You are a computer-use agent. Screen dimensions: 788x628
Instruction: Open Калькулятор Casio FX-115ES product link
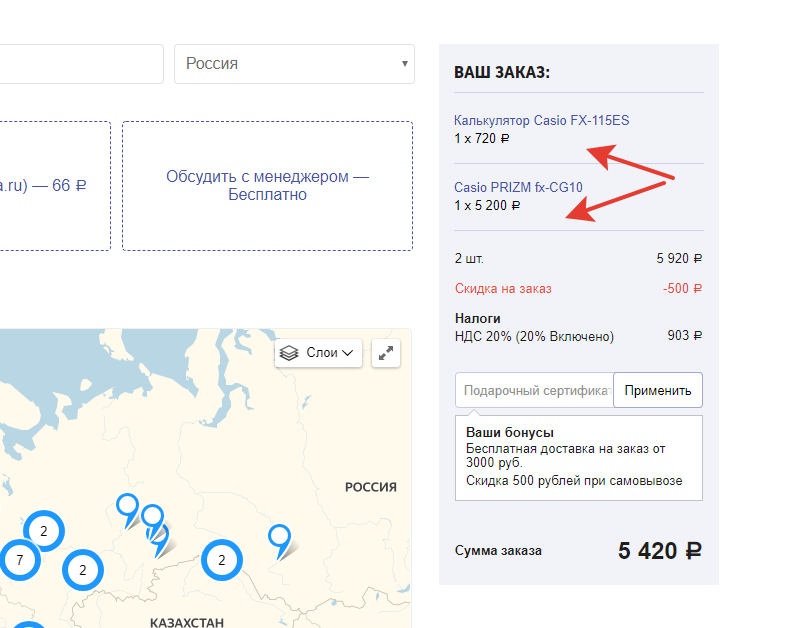pos(541,121)
